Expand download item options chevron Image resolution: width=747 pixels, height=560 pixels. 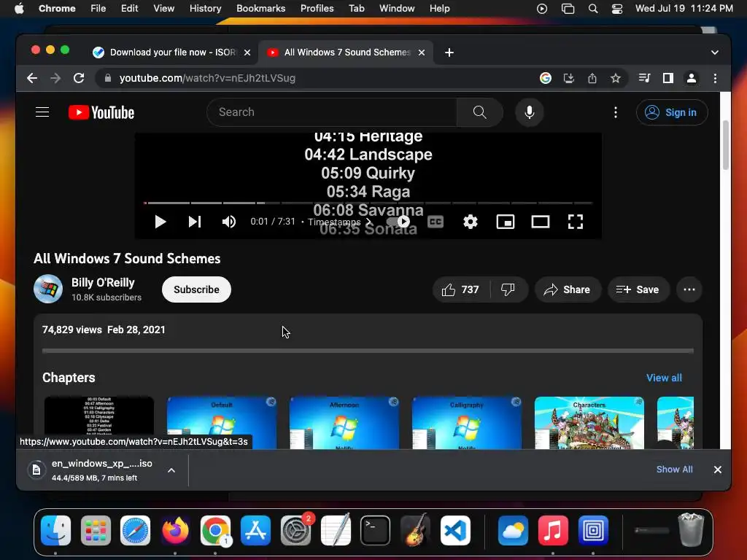[x=171, y=470]
